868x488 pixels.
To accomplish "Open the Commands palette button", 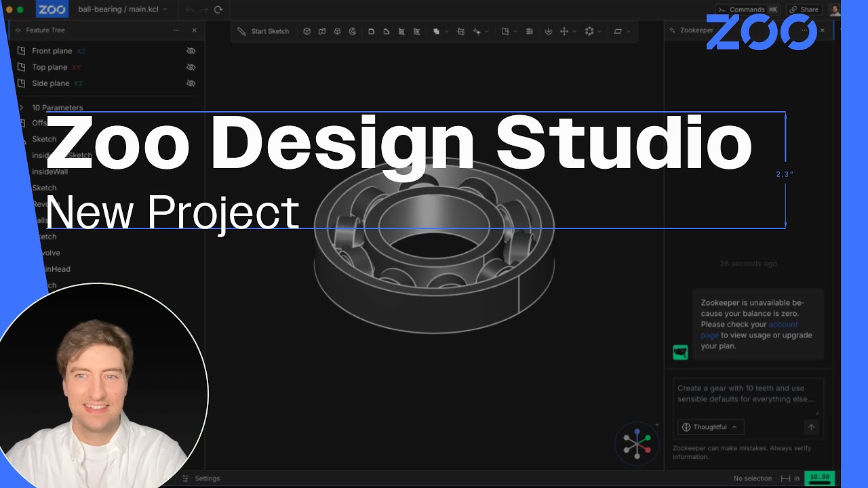I will pyautogui.click(x=748, y=9).
